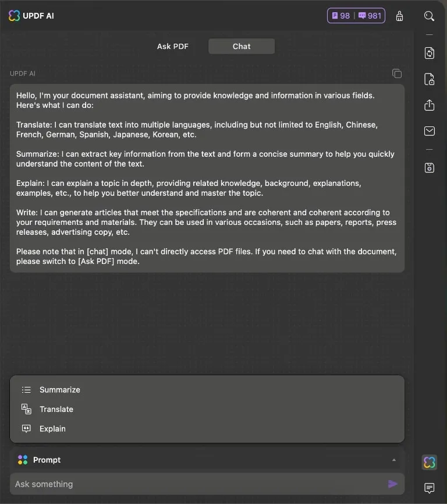
Task: Copy the UPDF AI message
Action: 397,73
